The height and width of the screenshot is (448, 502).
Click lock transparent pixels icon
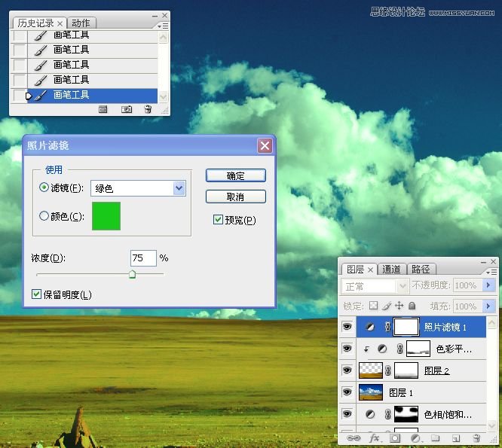tap(373, 306)
